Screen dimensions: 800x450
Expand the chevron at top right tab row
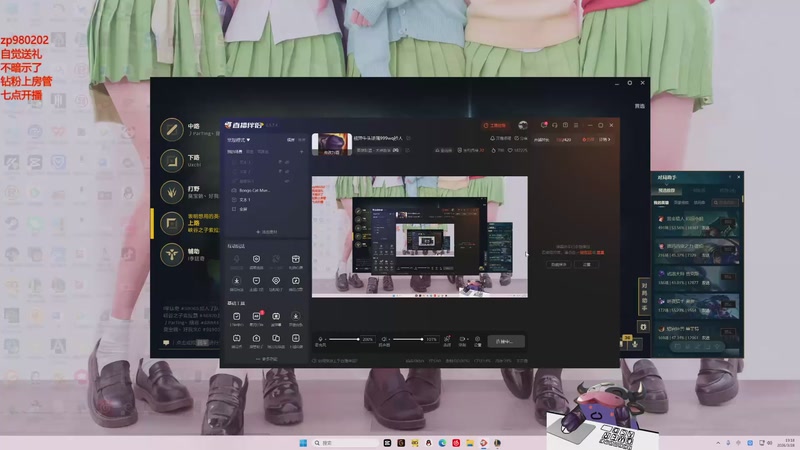tap(608, 139)
